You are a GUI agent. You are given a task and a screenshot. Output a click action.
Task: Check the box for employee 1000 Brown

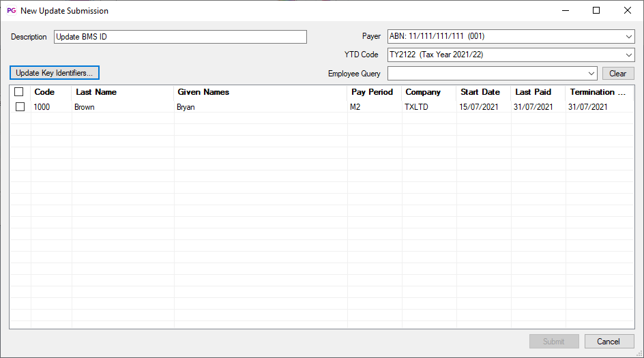click(20, 107)
